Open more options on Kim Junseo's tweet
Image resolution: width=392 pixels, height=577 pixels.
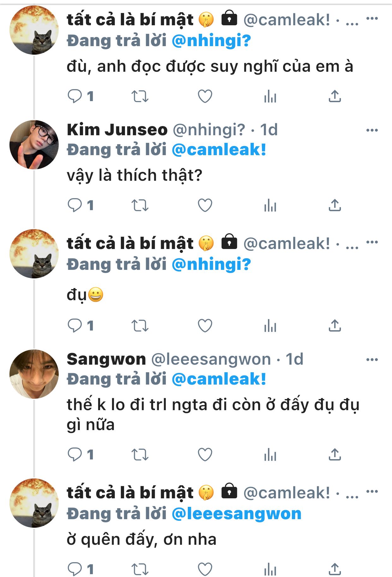click(372, 130)
